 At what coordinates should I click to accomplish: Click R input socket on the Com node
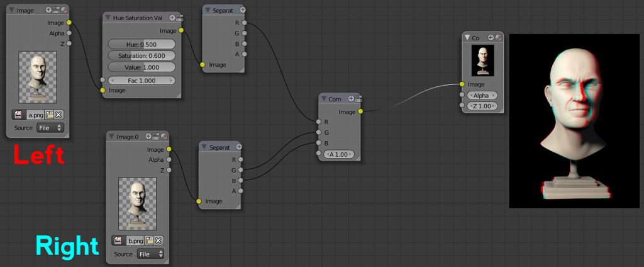[319, 122]
